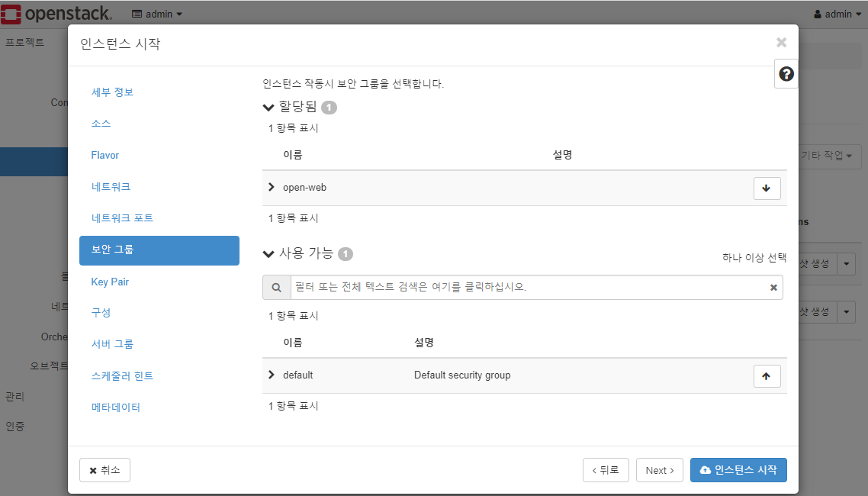Open the 구성 step
868x496 pixels.
[x=101, y=313]
